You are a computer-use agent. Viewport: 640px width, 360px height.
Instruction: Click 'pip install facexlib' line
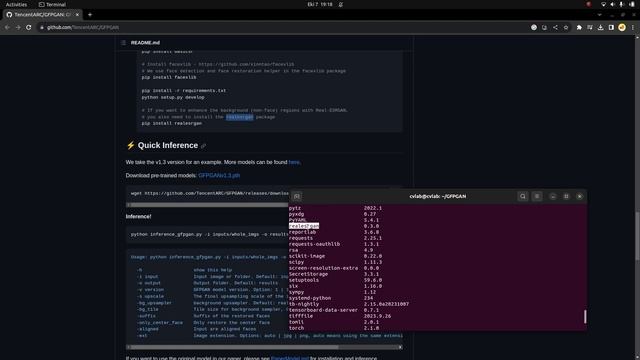coord(169,77)
